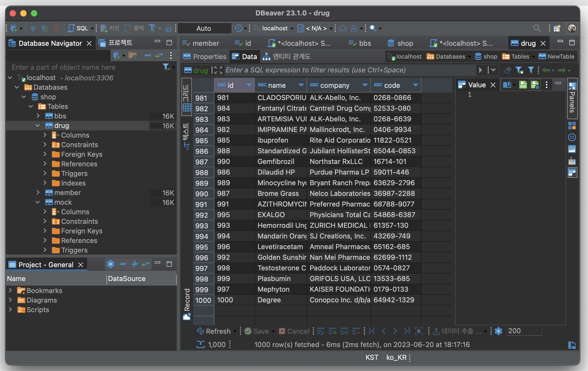Collapse the drug table tree node

[38, 125]
